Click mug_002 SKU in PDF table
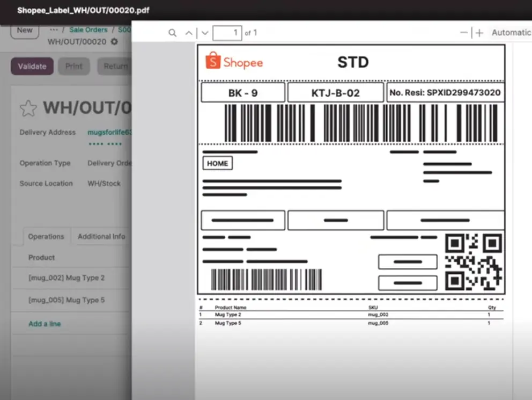The height and width of the screenshot is (400, 532). tap(378, 315)
